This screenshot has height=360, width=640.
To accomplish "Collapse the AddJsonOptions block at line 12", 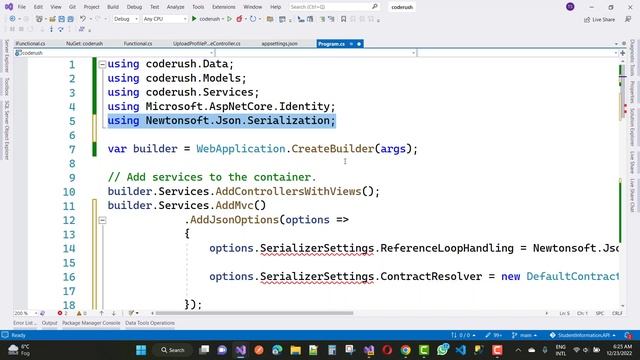I will click(102, 220).
